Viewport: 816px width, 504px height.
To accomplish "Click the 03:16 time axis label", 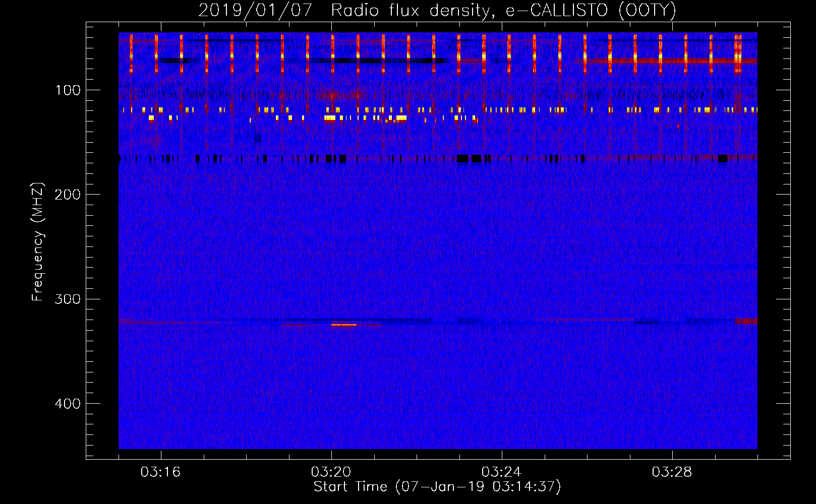I will 160,472.
